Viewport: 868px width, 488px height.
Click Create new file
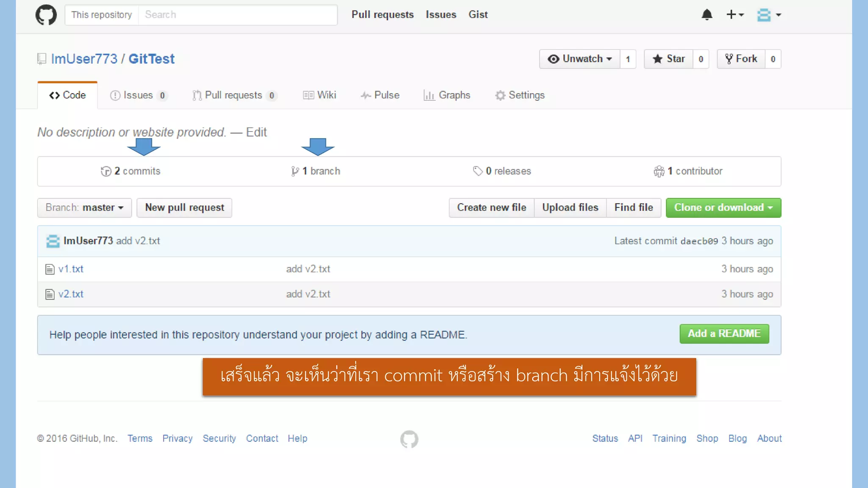click(x=492, y=208)
